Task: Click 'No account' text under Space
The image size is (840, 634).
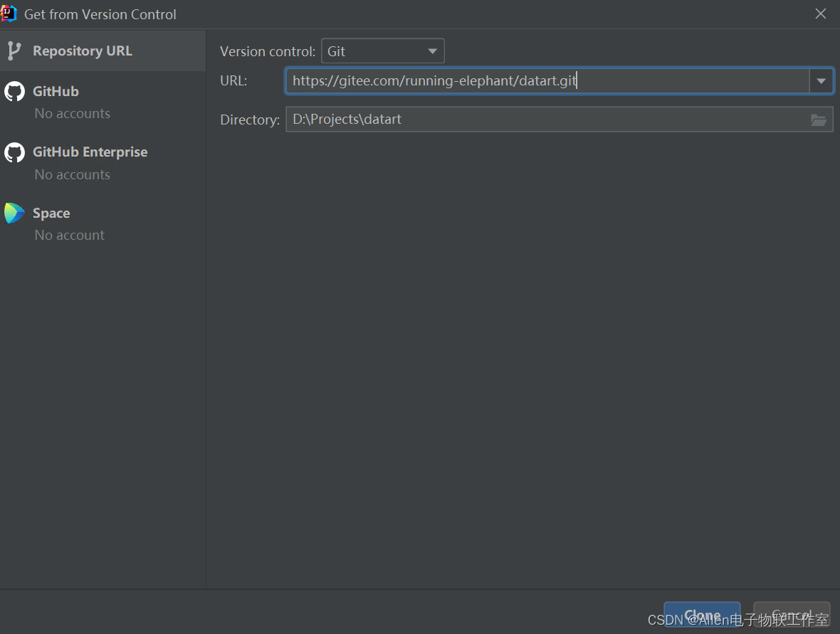Action: pyautogui.click(x=70, y=235)
